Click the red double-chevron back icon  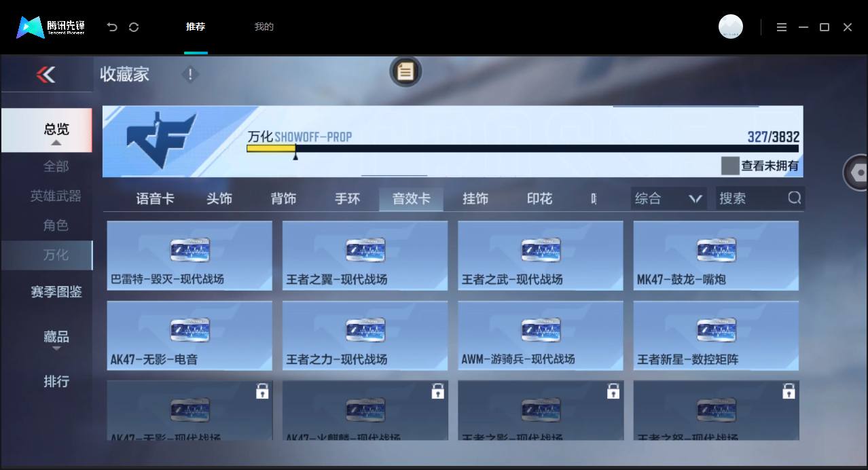pyautogui.click(x=46, y=74)
